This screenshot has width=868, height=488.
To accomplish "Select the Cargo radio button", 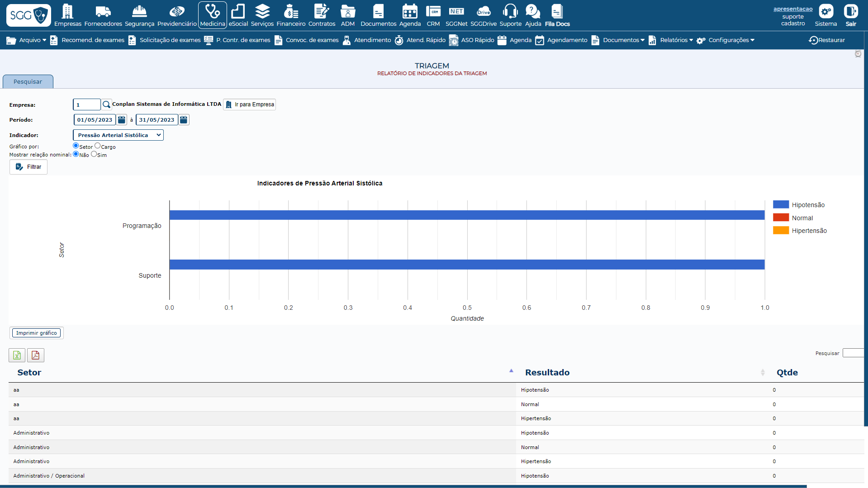I will click(x=98, y=146).
